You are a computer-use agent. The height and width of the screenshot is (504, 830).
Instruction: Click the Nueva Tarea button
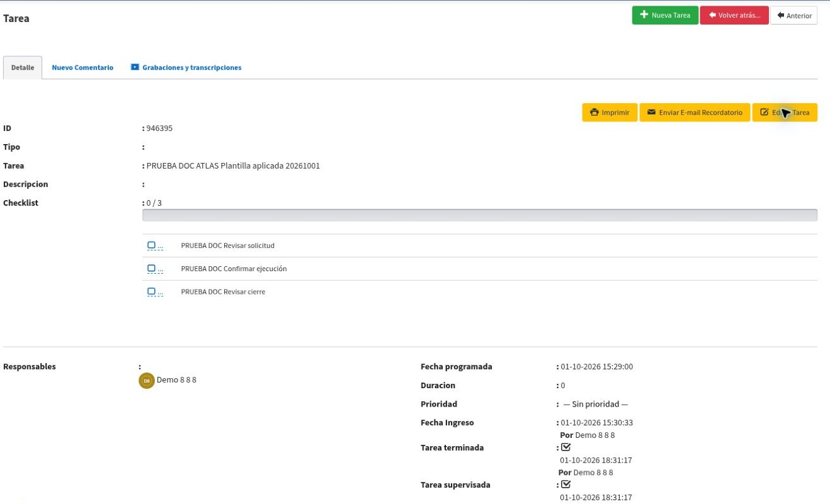click(665, 15)
